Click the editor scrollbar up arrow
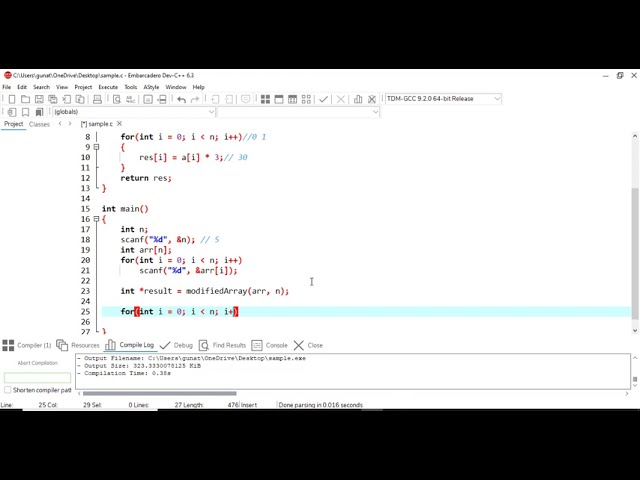 635,136
